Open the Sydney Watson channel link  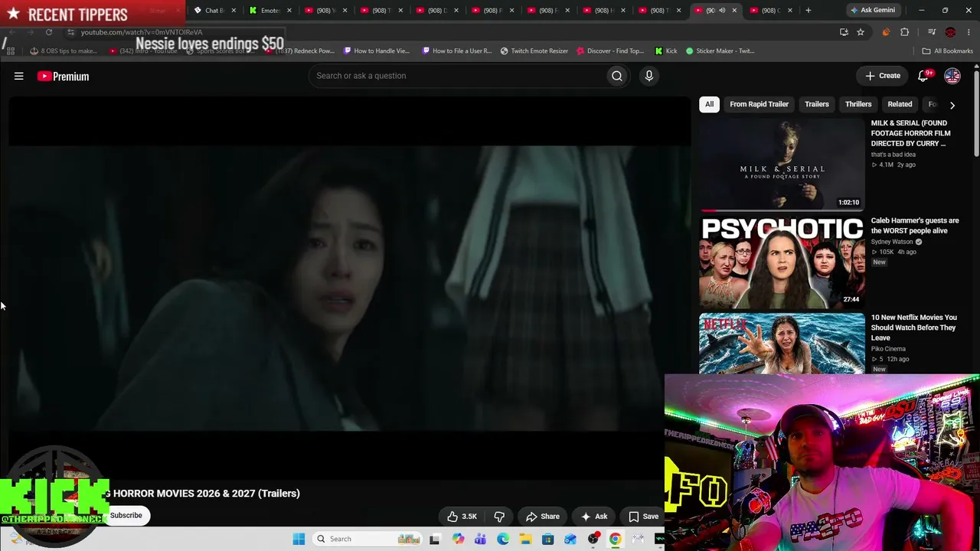click(892, 242)
